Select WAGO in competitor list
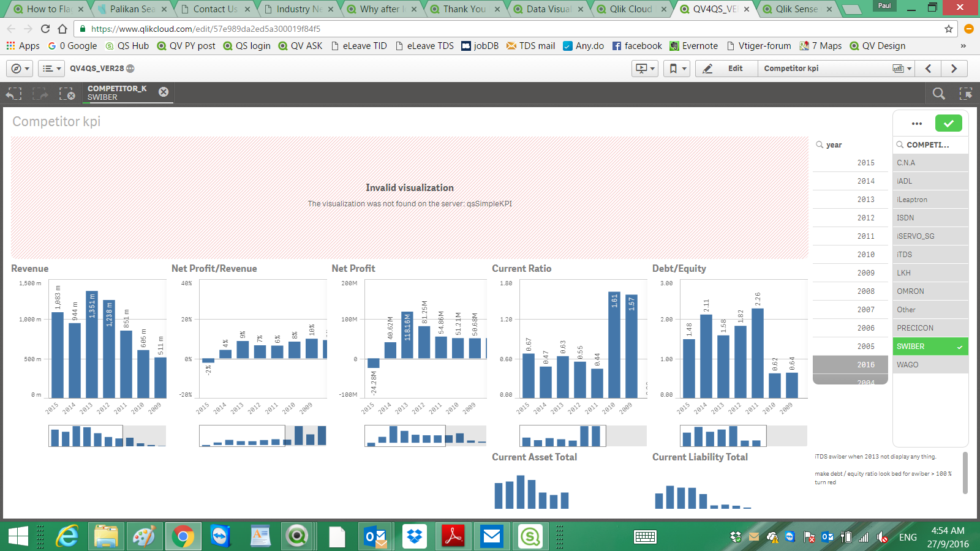Viewport: 980px width, 551px height. point(930,365)
